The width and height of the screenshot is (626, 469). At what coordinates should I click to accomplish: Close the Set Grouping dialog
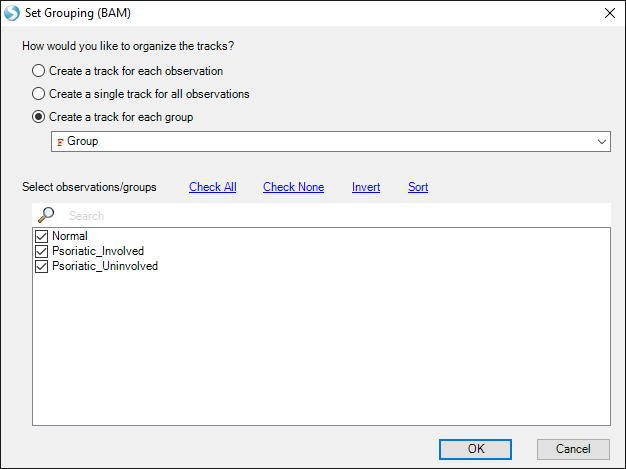coord(610,13)
